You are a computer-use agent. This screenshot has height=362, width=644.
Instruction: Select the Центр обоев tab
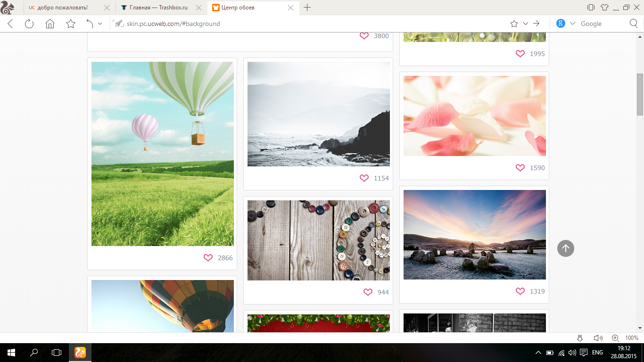[x=253, y=8]
